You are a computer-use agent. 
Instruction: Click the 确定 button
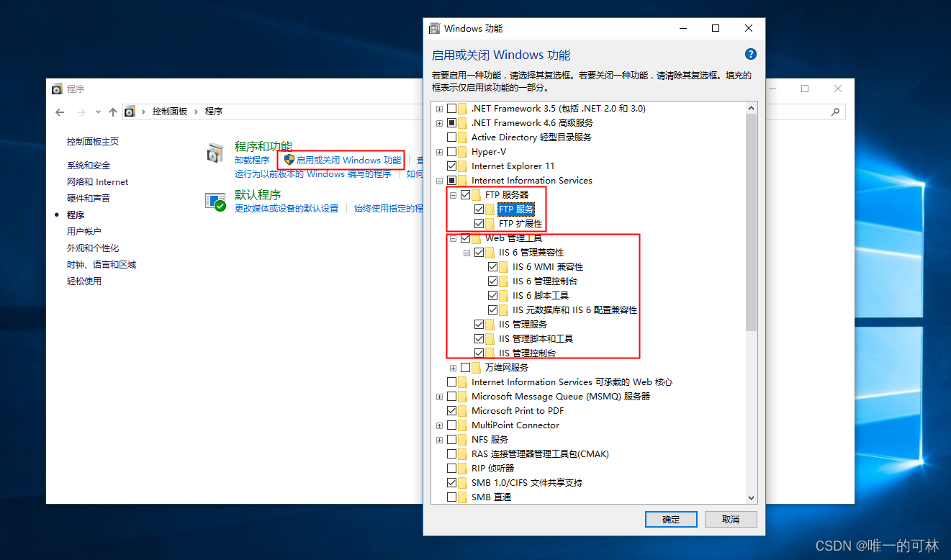[x=671, y=519]
